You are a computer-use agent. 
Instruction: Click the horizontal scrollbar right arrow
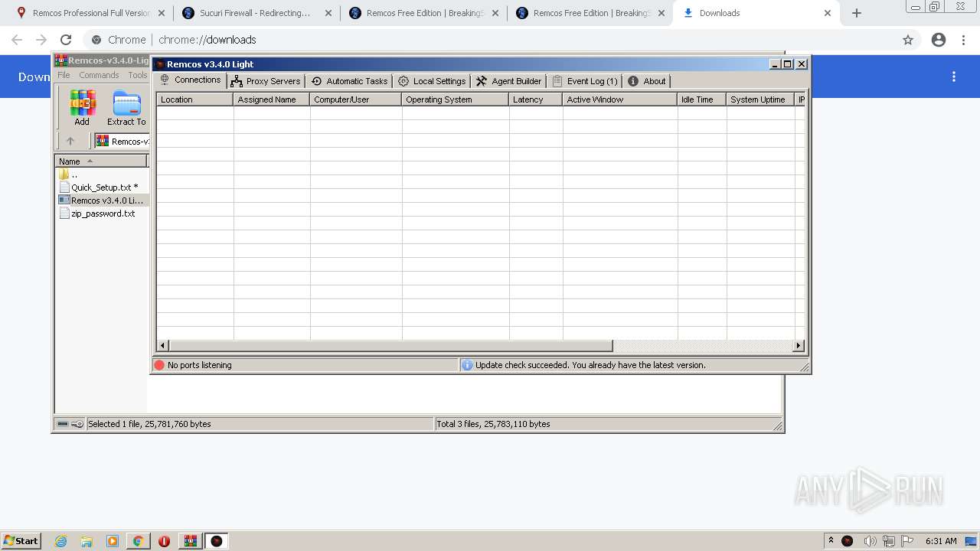click(x=799, y=346)
